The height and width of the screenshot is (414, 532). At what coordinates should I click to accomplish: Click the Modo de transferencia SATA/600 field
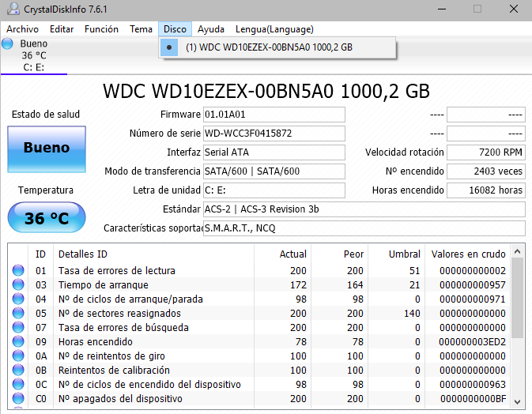(x=274, y=171)
